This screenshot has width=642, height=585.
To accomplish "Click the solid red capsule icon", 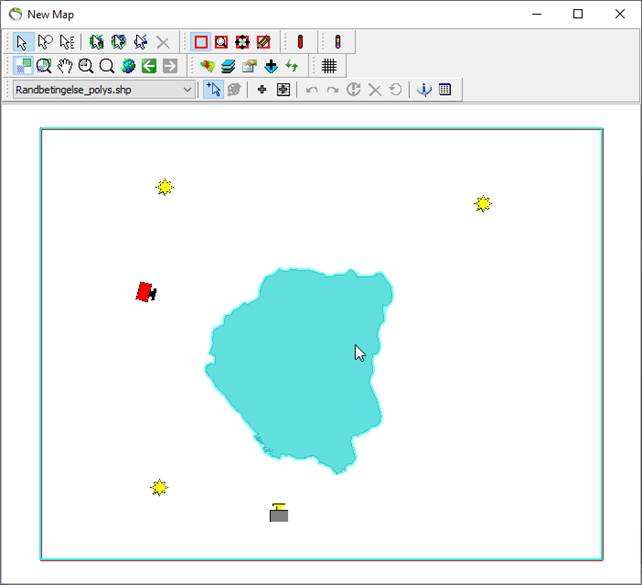I will pos(300,42).
